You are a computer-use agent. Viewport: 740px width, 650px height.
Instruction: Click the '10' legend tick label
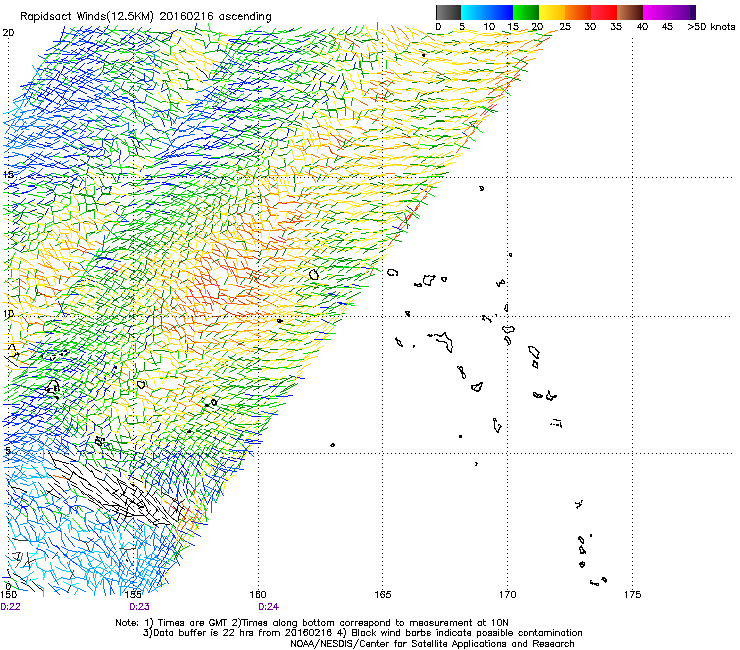click(x=489, y=27)
